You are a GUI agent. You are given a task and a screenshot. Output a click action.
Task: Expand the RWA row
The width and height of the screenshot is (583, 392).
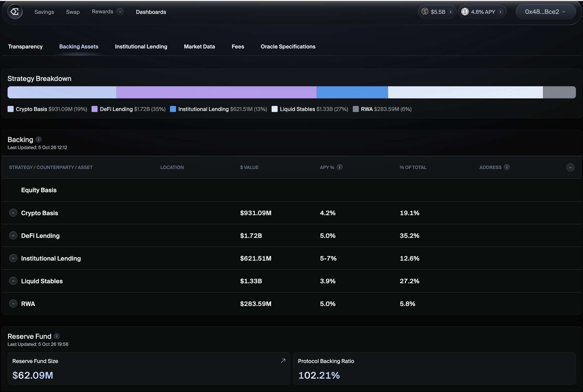click(x=13, y=304)
